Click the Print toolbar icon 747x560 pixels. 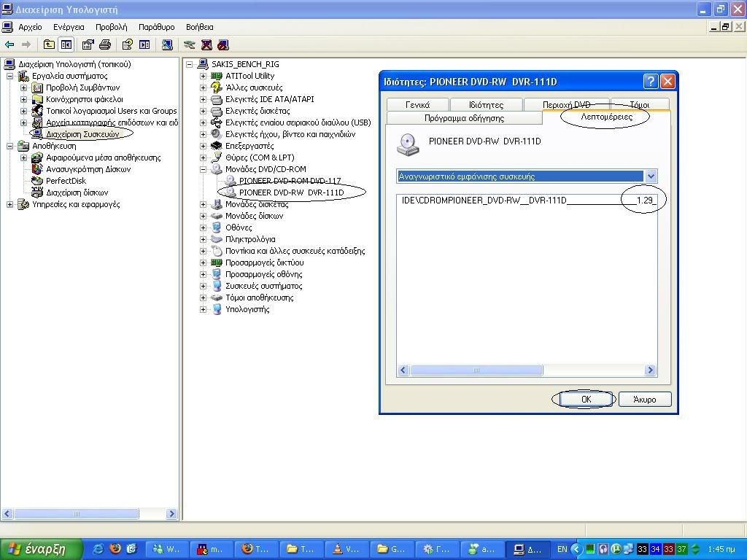tap(106, 45)
